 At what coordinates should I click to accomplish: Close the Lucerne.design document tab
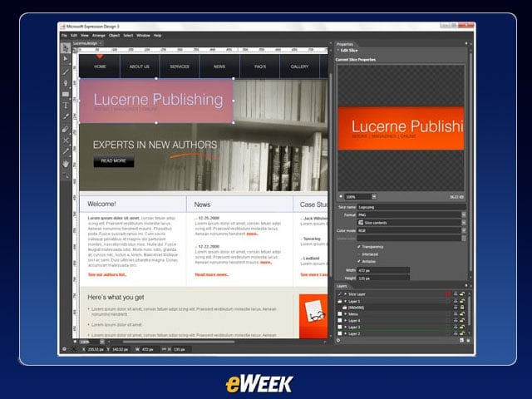(x=101, y=43)
